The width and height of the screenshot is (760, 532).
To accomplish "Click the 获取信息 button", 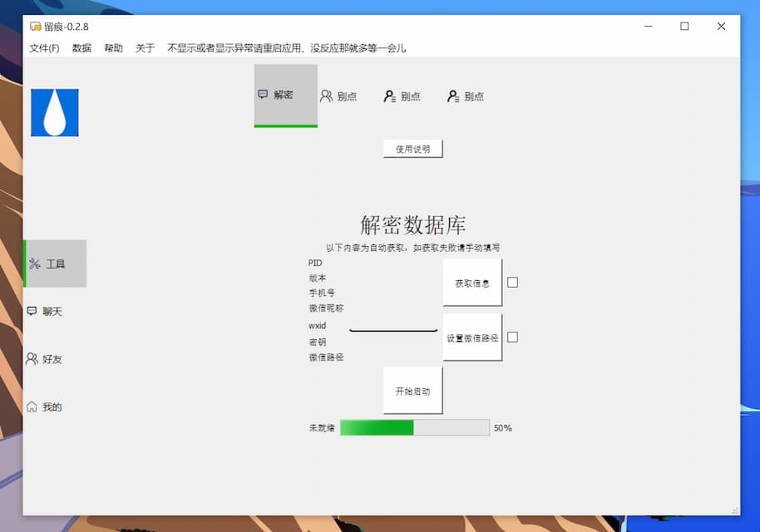I will coord(472,283).
